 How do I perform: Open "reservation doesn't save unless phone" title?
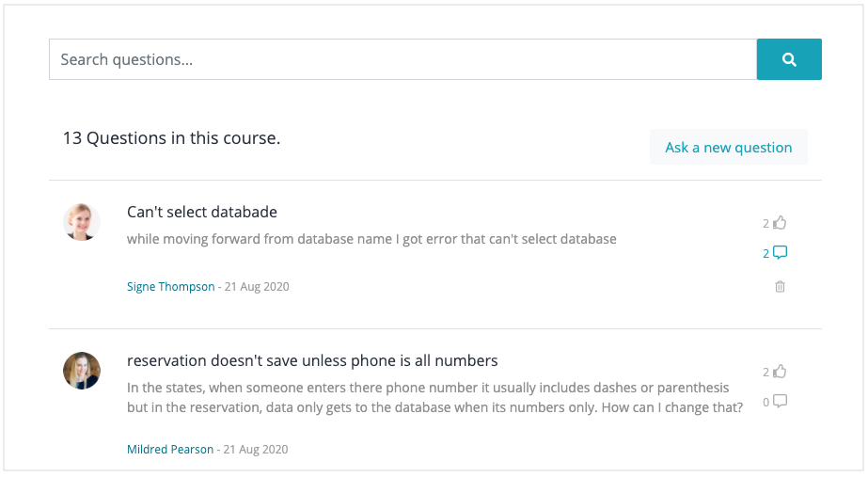tap(312, 360)
